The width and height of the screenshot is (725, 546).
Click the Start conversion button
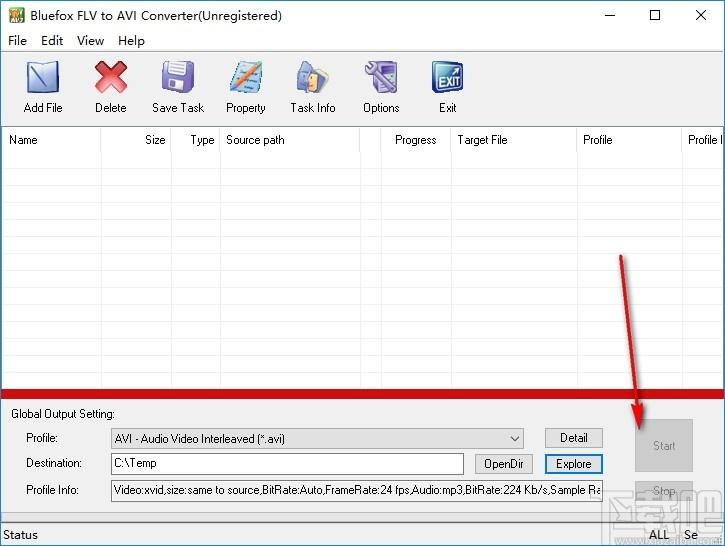[x=664, y=446]
